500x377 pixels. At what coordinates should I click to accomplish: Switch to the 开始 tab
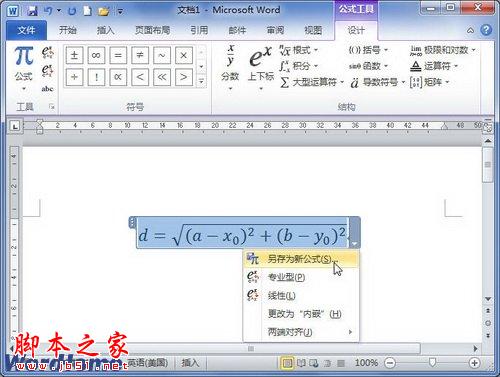coord(68,30)
